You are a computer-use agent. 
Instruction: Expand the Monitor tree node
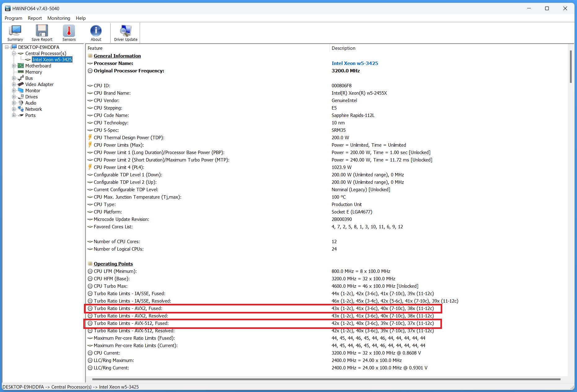pos(14,90)
